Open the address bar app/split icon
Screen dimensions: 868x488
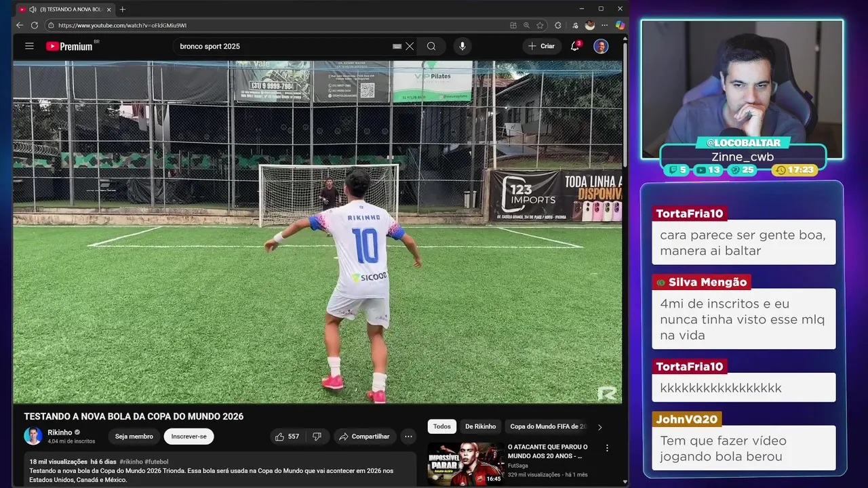click(x=513, y=25)
